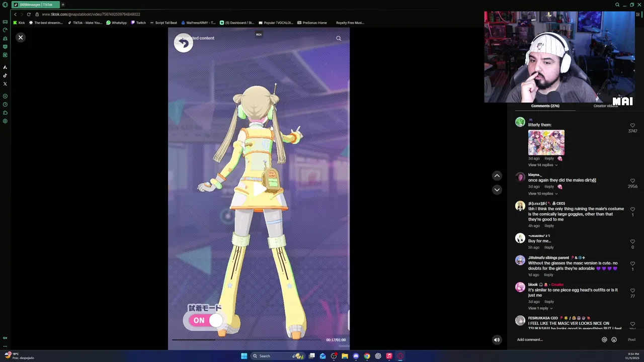644x362 pixels.
Task: Go to previous video with up arrow
Action: click(x=497, y=176)
